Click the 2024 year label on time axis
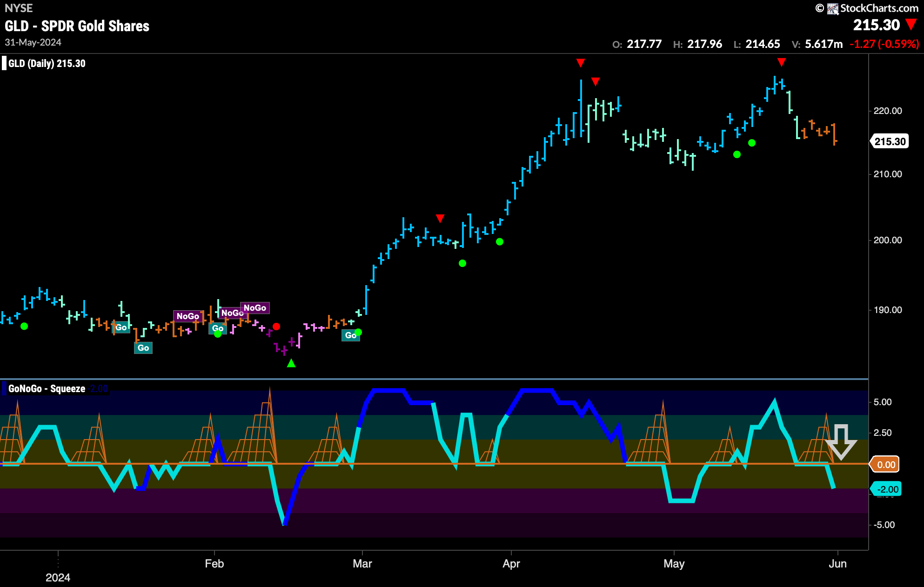The width and height of the screenshot is (924, 587). tap(58, 578)
